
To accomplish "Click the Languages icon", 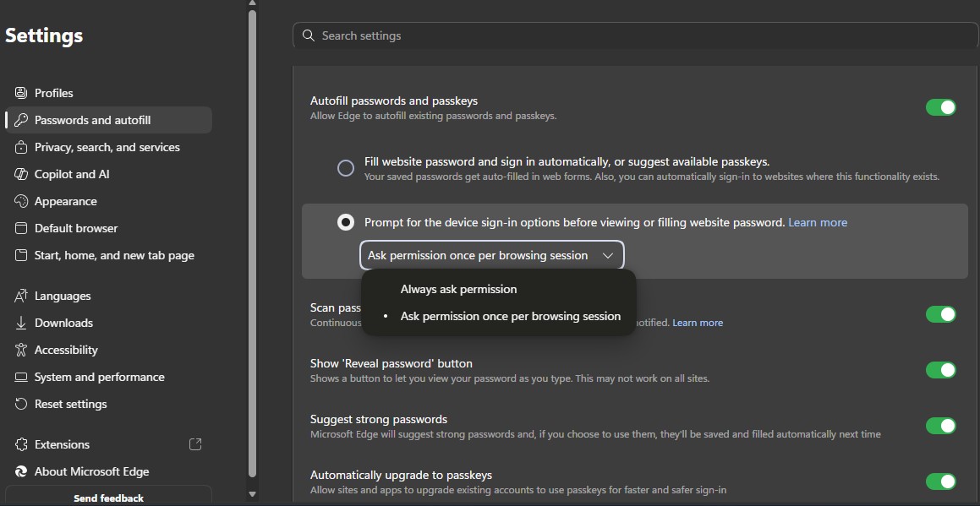I will pyautogui.click(x=21, y=297).
